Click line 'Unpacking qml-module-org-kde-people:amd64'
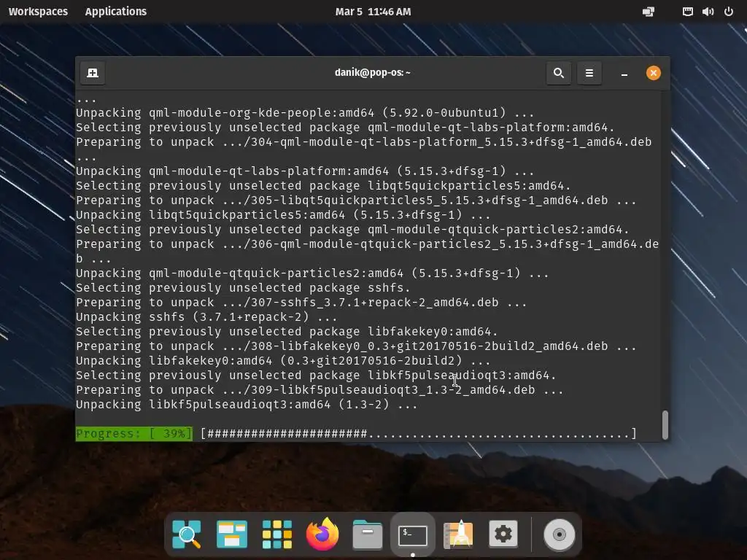The width and height of the screenshot is (747, 560). click(225, 113)
